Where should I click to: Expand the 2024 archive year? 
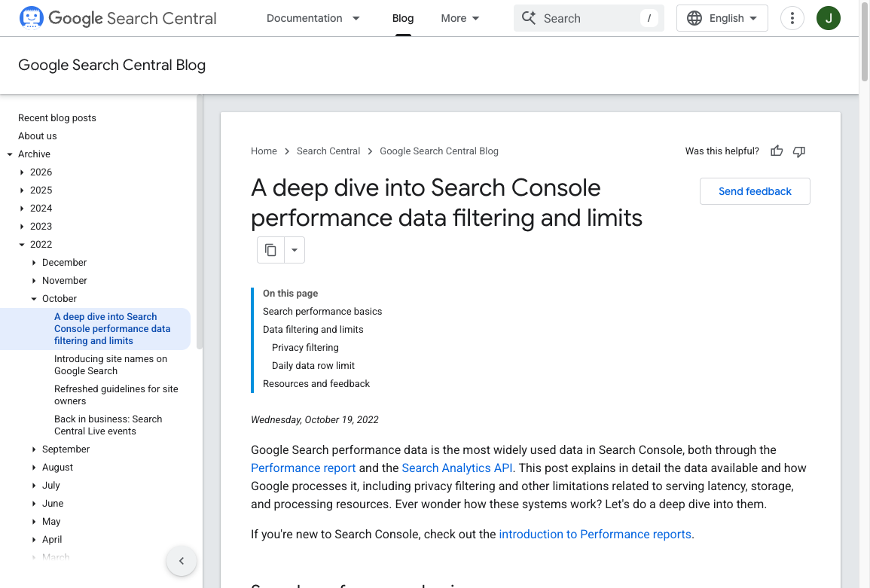tap(22, 208)
